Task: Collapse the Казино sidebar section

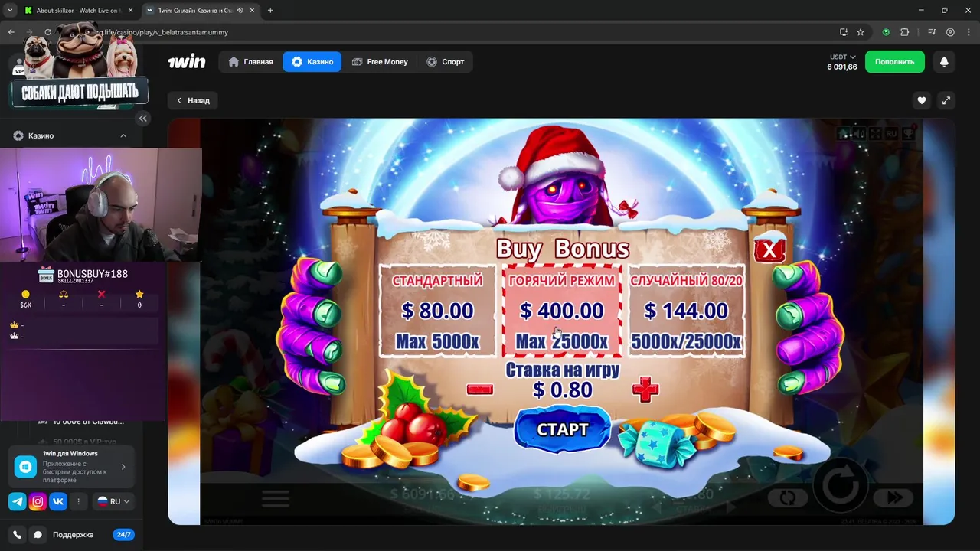Action: click(x=123, y=135)
